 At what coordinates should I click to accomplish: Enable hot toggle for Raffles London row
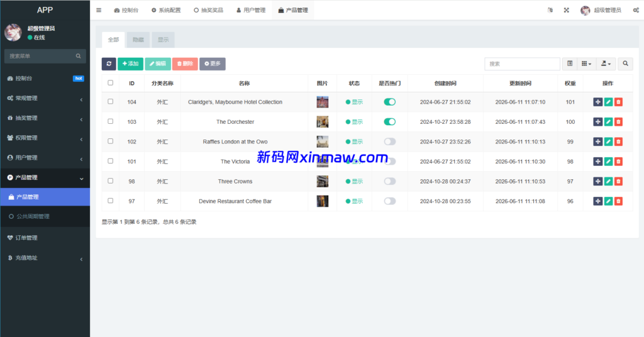tap(390, 141)
